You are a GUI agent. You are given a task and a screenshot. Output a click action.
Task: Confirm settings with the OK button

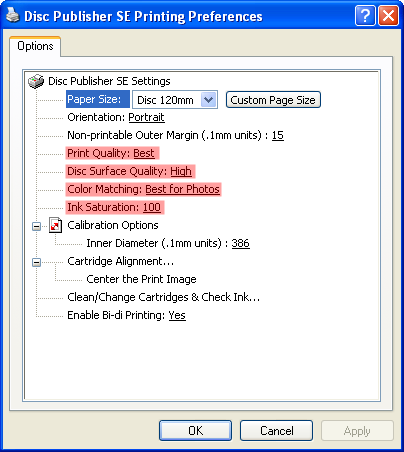pyautogui.click(x=195, y=430)
